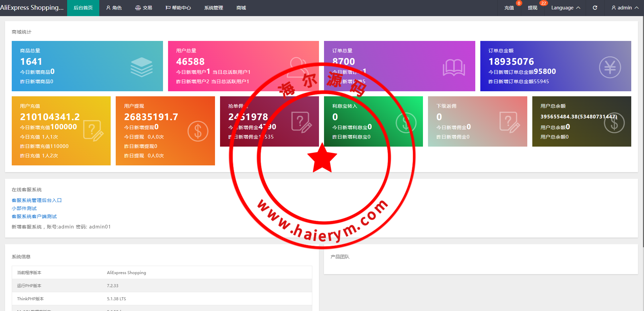Click the dollar icon in 用户总余额 card
Image resolution: width=644 pixels, height=311 pixels.
pos(614,123)
